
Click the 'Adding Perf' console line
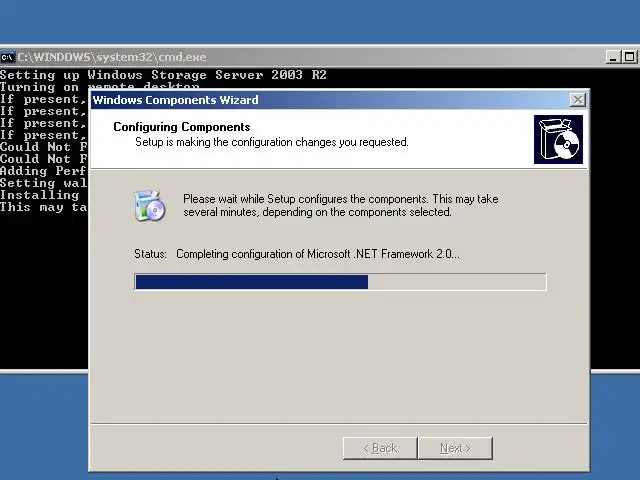44,171
